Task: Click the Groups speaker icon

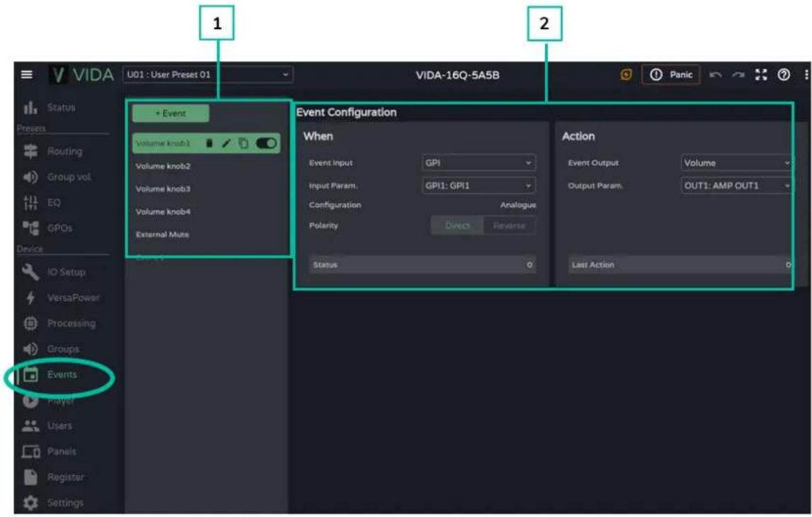Action: tap(30, 348)
